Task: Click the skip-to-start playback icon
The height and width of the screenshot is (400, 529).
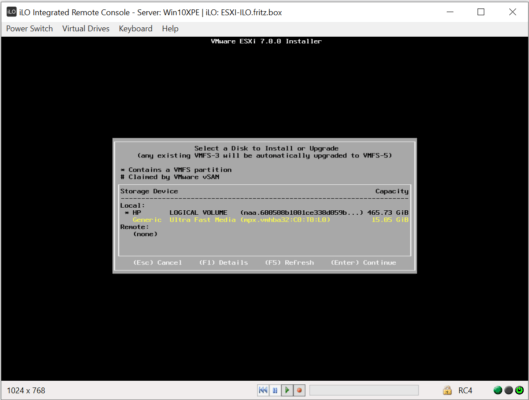Action: click(x=263, y=390)
